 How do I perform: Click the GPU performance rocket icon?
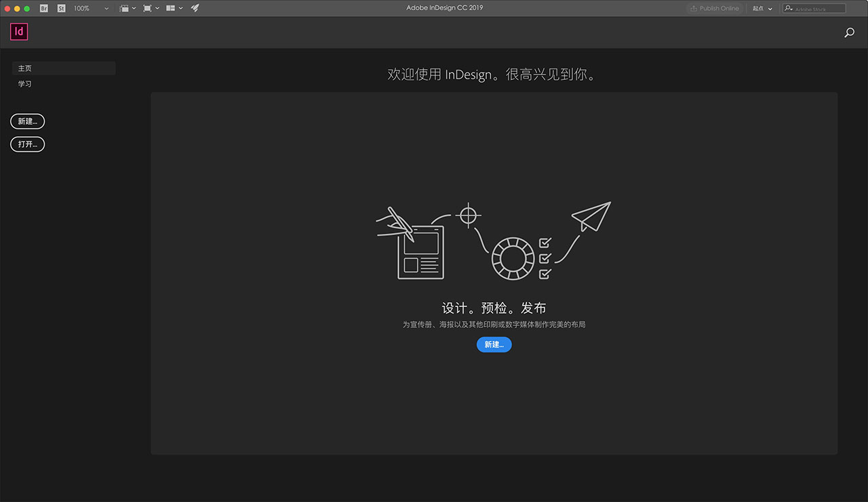(195, 8)
